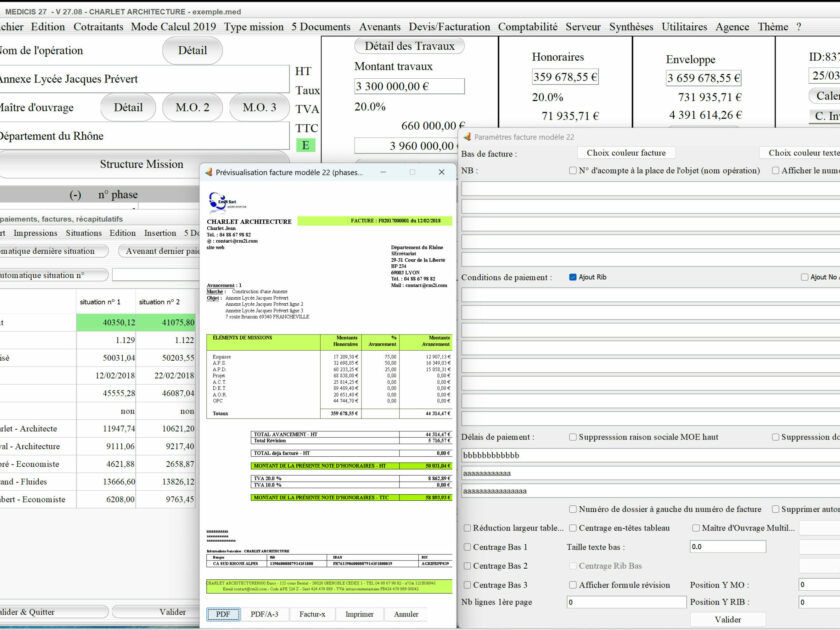Click the Structure Mission button
This screenshot has width=840, height=630.
tap(141, 164)
